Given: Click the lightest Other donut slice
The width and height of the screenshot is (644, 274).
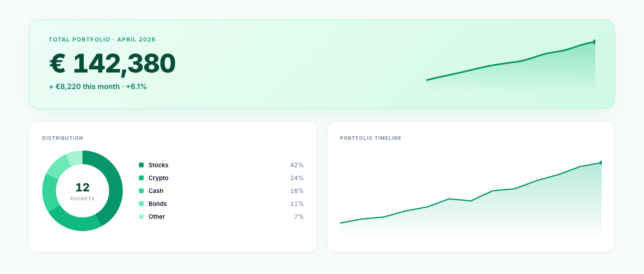Looking at the screenshot, I should [75, 158].
